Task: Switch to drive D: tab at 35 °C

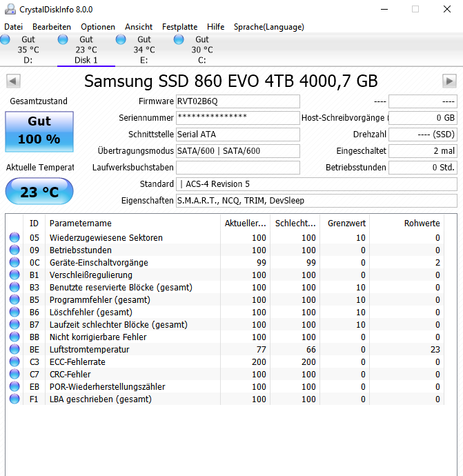Action: click(28, 50)
